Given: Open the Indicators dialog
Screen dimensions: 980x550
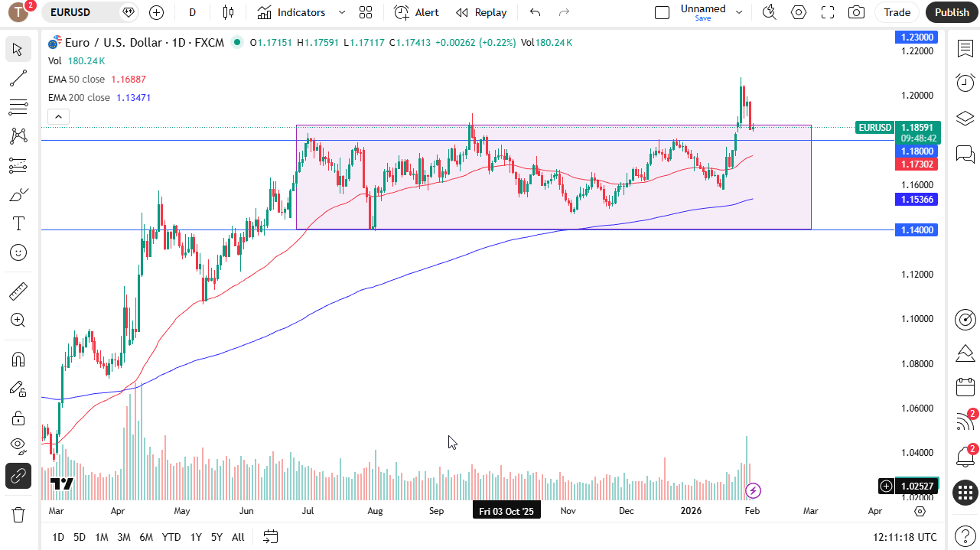Looking at the screenshot, I should [x=291, y=12].
